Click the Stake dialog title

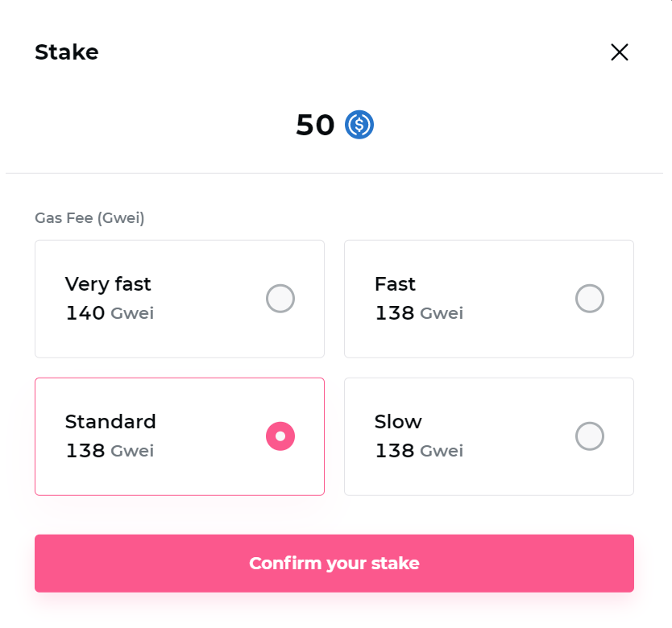(66, 52)
